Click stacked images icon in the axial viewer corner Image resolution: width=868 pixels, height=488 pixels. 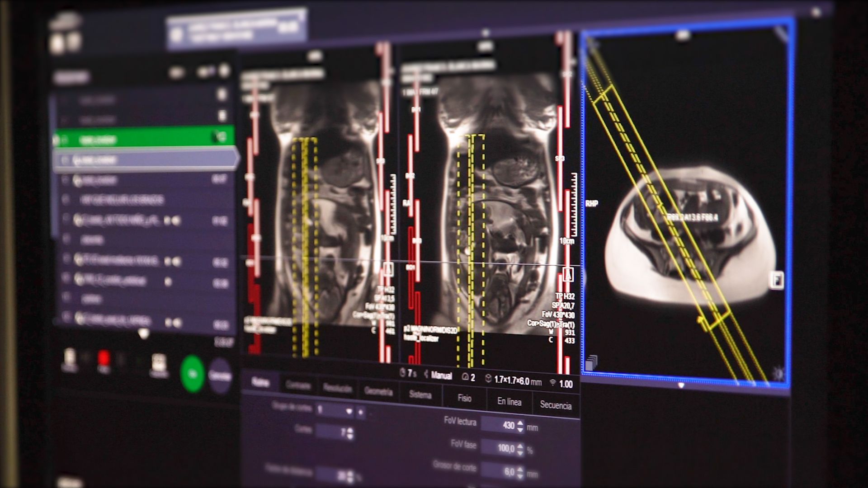click(591, 362)
